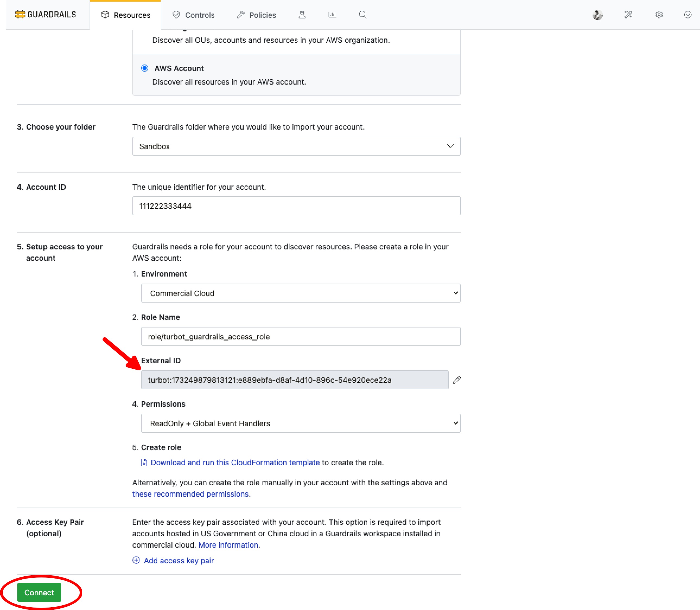
Task: Open the settings gear icon
Action: (659, 15)
